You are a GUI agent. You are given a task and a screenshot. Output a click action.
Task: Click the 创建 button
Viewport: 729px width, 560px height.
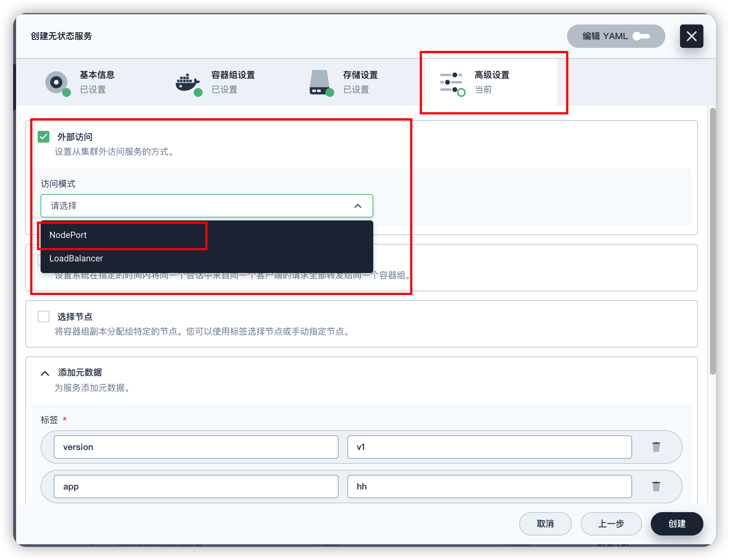point(677,524)
